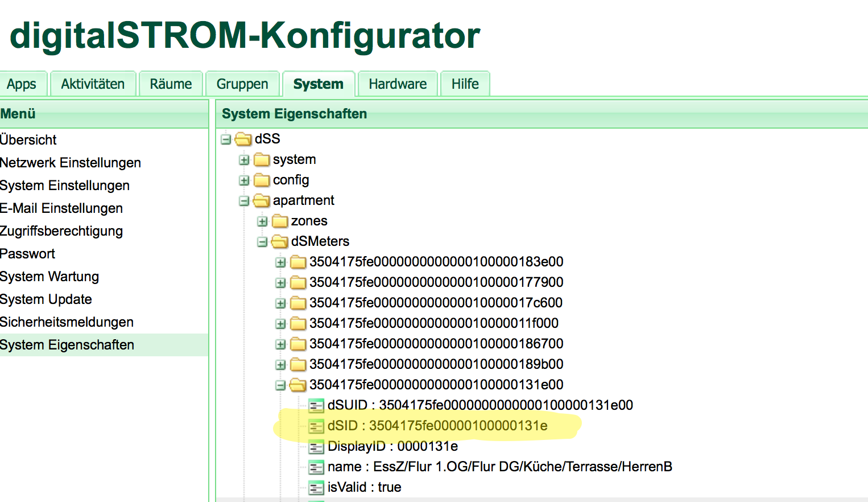Select the name : EssZ/Flur row
Viewport: 868px width, 502px height.
tap(500, 467)
